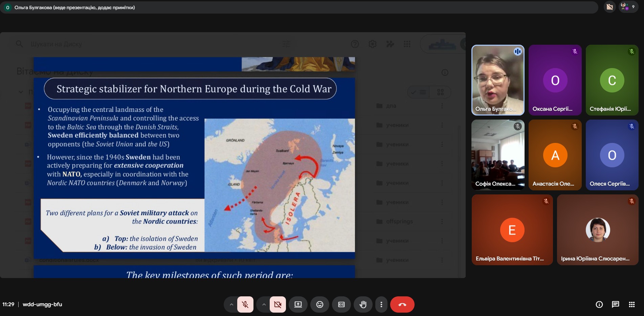Click the meeting code wdd-umgg-bfu

coord(42,304)
